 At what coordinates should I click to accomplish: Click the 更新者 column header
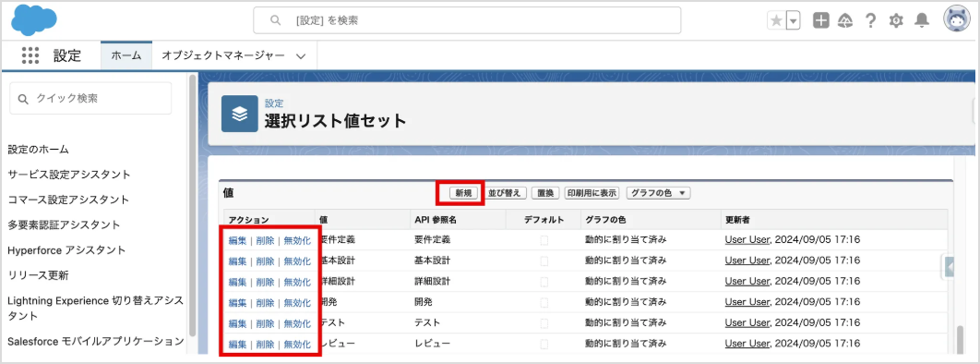tap(737, 220)
